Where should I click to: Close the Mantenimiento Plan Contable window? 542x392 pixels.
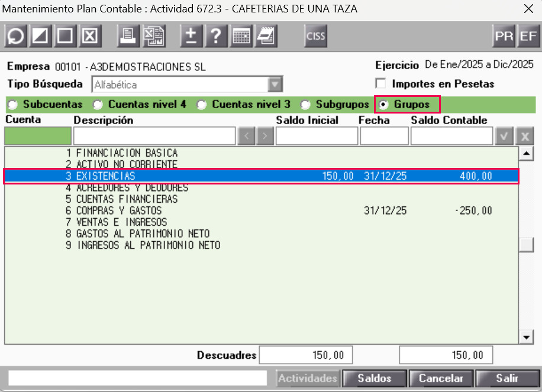(x=528, y=9)
